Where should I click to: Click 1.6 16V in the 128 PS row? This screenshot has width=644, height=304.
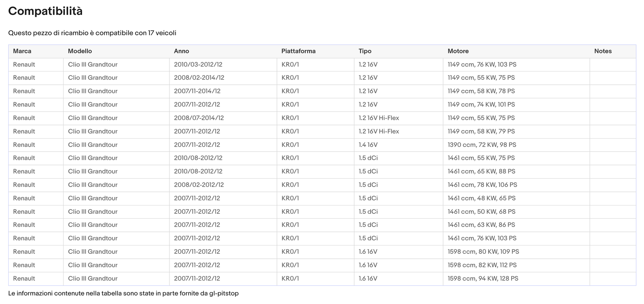click(368, 279)
